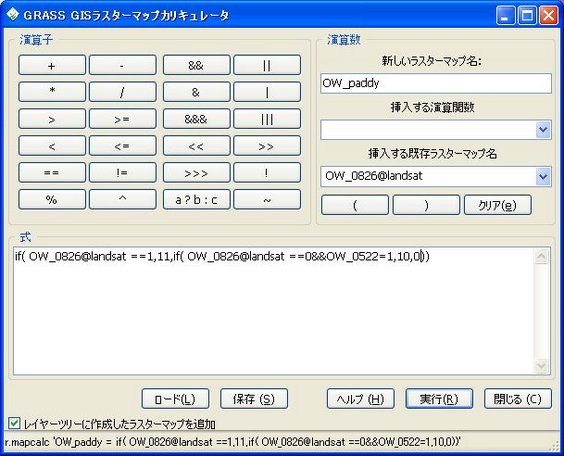Click the expression text area

(x=274, y=311)
